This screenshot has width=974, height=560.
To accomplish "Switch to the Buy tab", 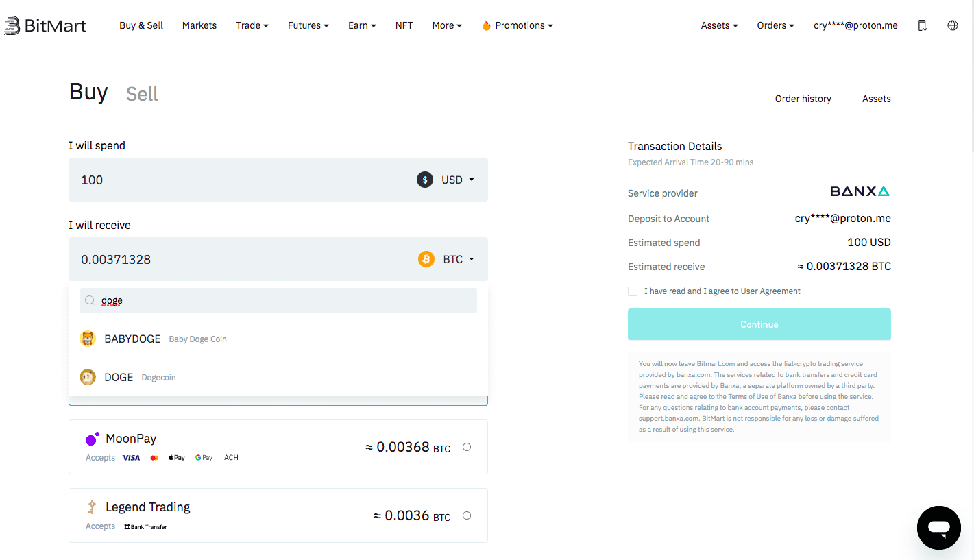I will (88, 92).
